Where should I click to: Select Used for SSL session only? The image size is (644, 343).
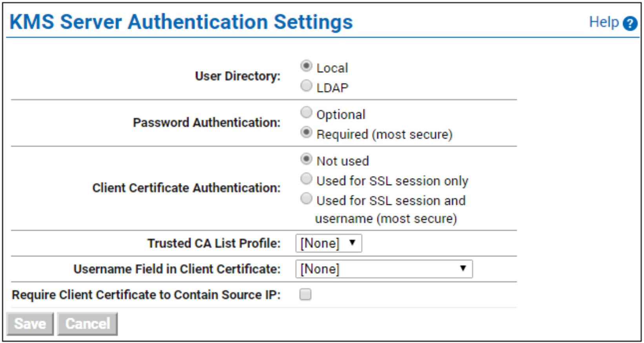pos(306,179)
